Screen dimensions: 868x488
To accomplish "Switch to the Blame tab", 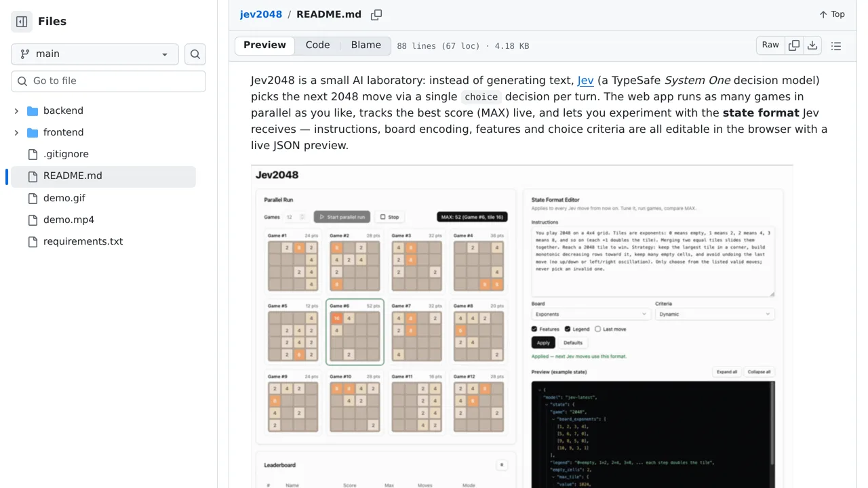I will click(x=366, y=45).
